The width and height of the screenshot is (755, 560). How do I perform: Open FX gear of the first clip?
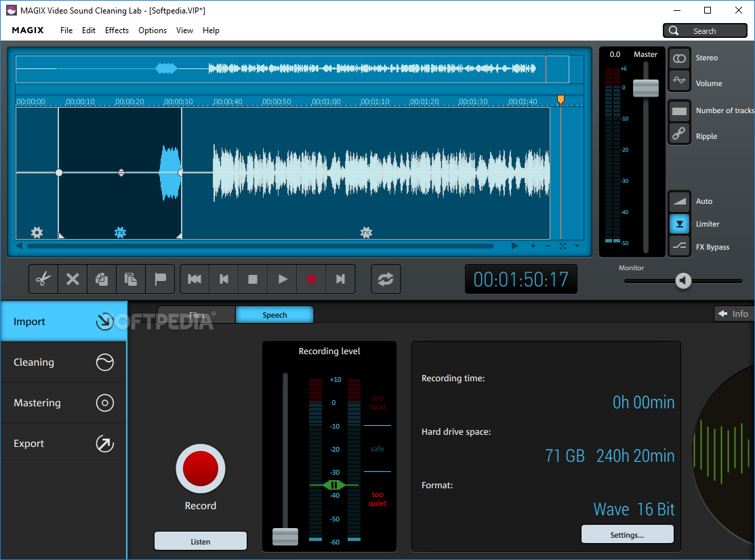click(x=37, y=233)
